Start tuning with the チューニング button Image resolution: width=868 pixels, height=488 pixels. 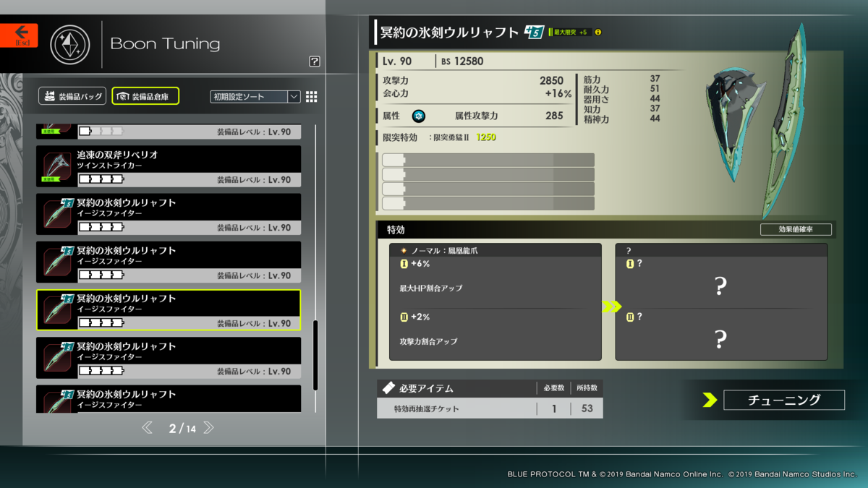(784, 400)
